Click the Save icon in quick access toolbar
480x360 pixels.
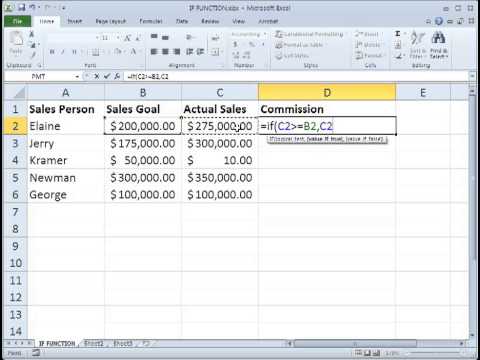tap(22, 7)
